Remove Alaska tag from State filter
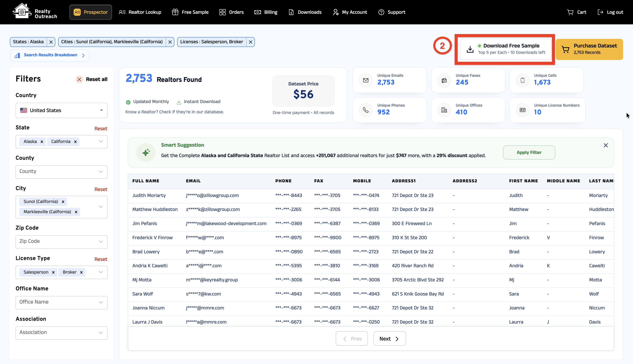The width and height of the screenshot is (633, 364). click(42, 142)
